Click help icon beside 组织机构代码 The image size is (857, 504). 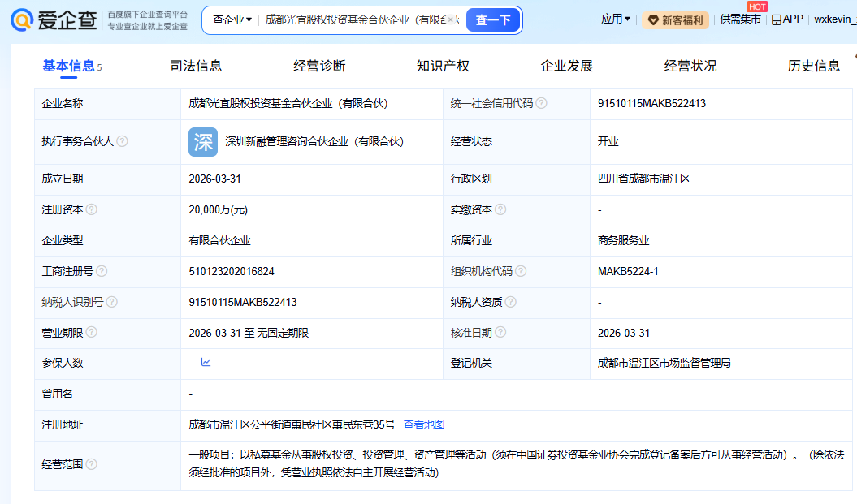(521, 271)
